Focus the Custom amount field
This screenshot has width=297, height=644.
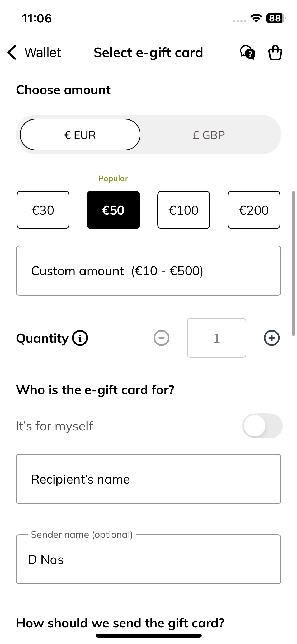[148, 271]
